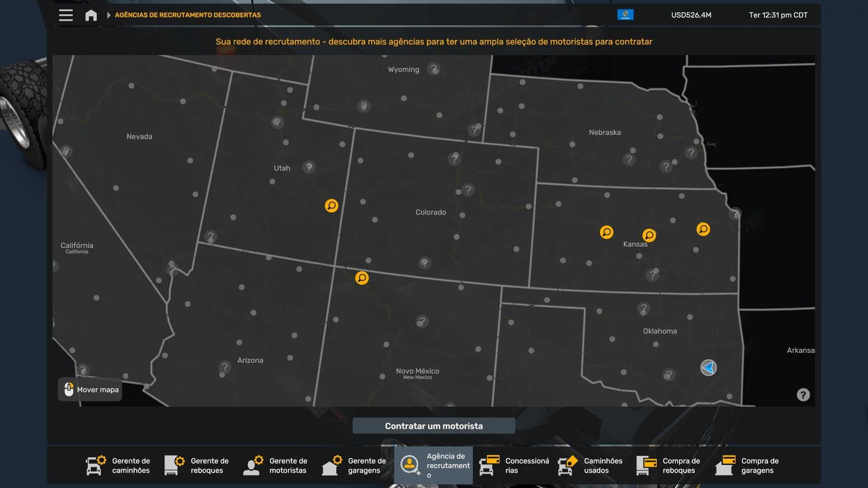Select the recruitment agency marker in Utah
The width and height of the screenshot is (868, 488).
tap(331, 206)
